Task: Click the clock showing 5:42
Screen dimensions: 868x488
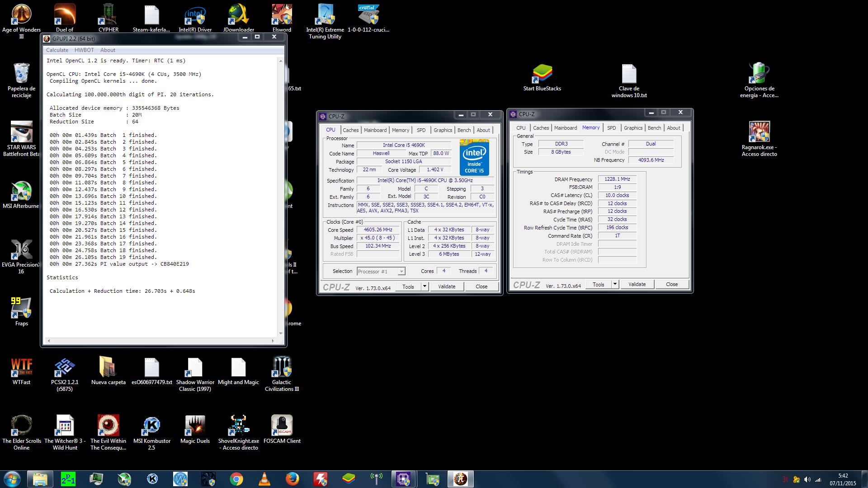Action: (843, 476)
